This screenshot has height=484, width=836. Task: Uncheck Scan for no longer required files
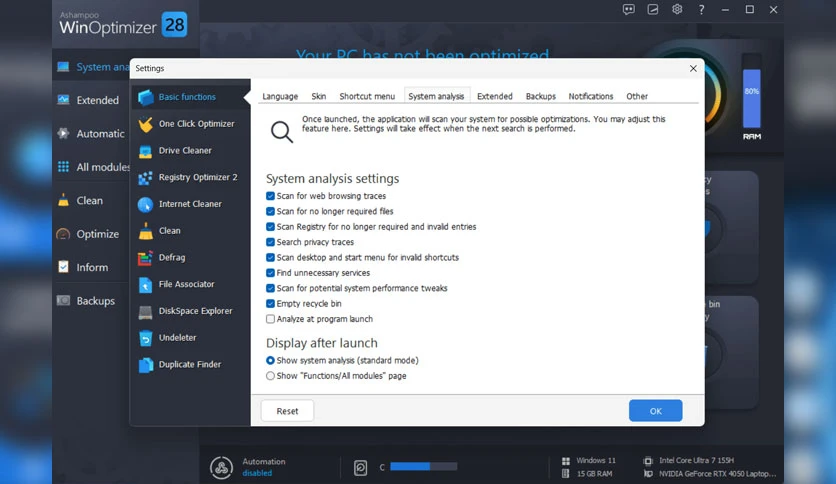tap(270, 212)
